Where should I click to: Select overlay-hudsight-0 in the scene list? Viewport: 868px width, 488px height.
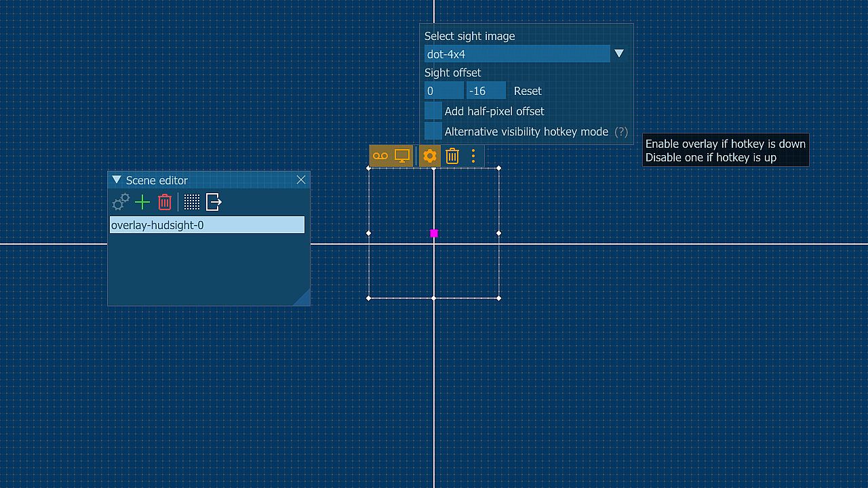coord(207,225)
